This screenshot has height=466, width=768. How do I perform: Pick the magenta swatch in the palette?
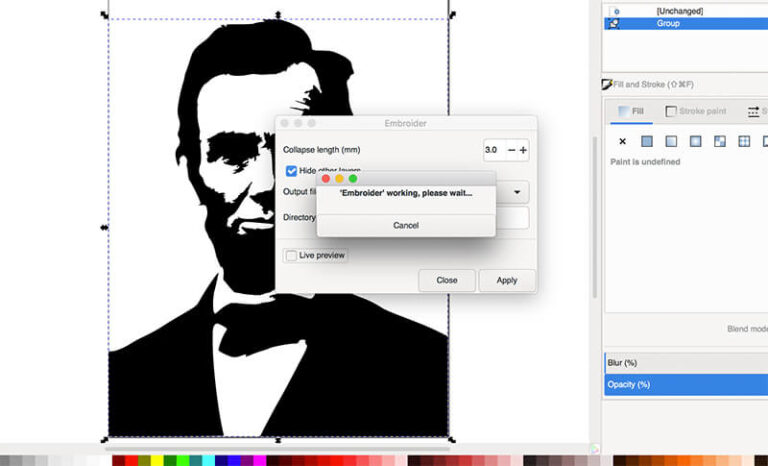(260, 461)
